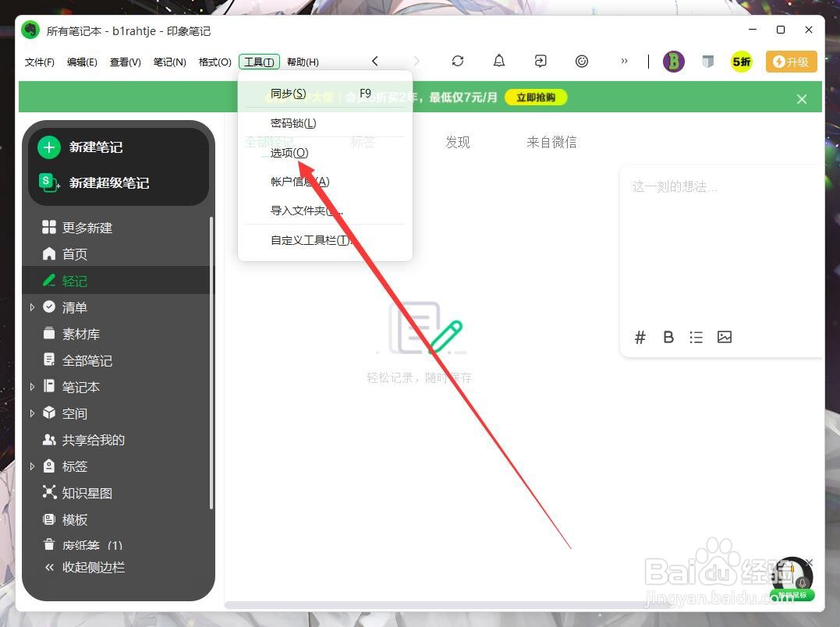The width and height of the screenshot is (840, 627).
Task: Expand the 标签 tree arrow
Action: [32, 466]
